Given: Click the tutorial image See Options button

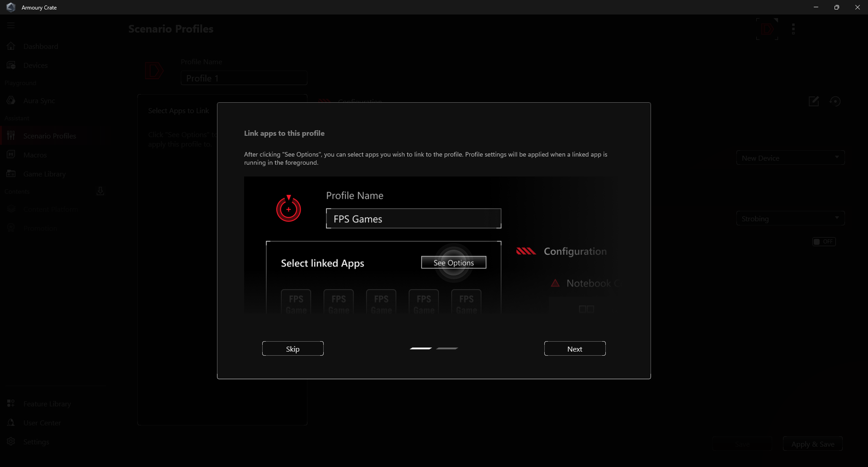Looking at the screenshot, I should pyautogui.click(x=453, y=262).
